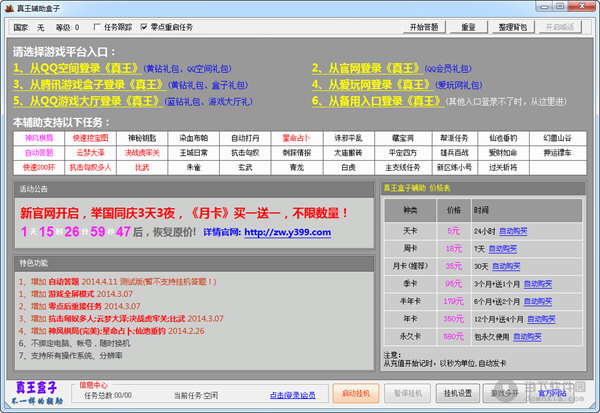600x413 pixels.
Task: Select the 朱雀 task cell
Action: pyautogui.click(x=194, y=168)
